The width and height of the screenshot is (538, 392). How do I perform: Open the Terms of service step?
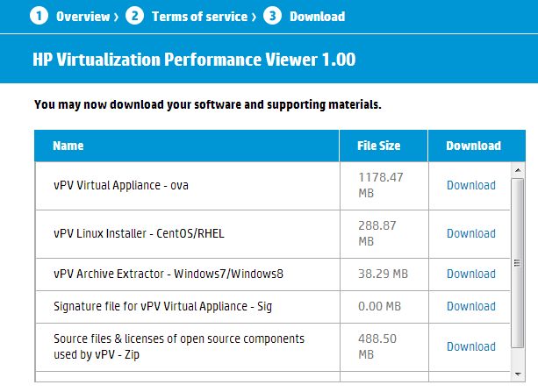point(199,17)
